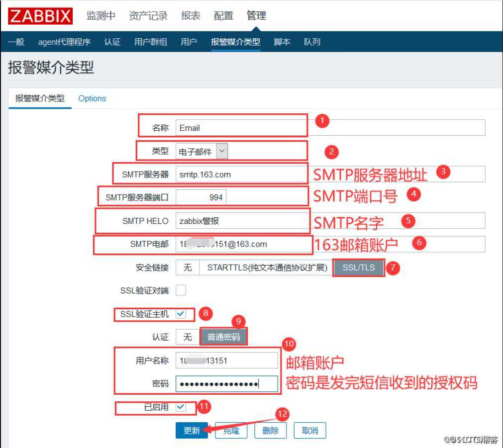Image resolution: width=503 pixels, height=448 pixels.
Task: Switch to the 报警媒介类型 form tab
Action: (40, 98)
